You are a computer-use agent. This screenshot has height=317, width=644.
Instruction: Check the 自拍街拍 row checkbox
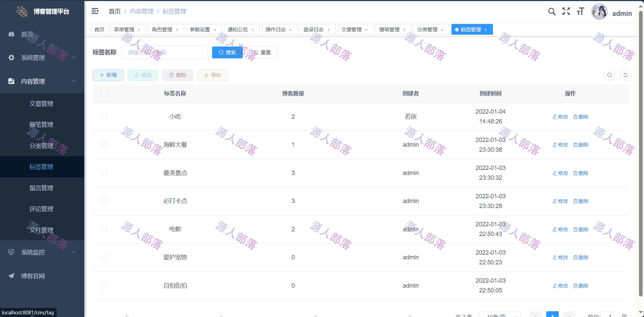click(105, 285)
